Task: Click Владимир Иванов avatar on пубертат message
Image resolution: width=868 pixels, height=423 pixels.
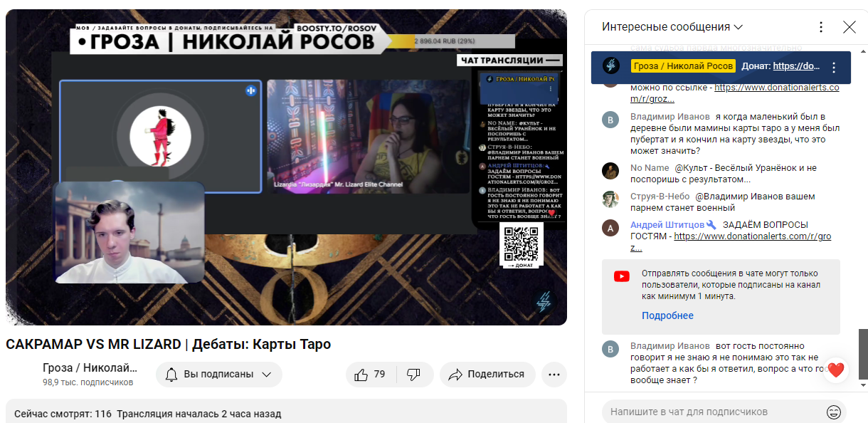Action: pyautogui.click(x=610, y=119)
